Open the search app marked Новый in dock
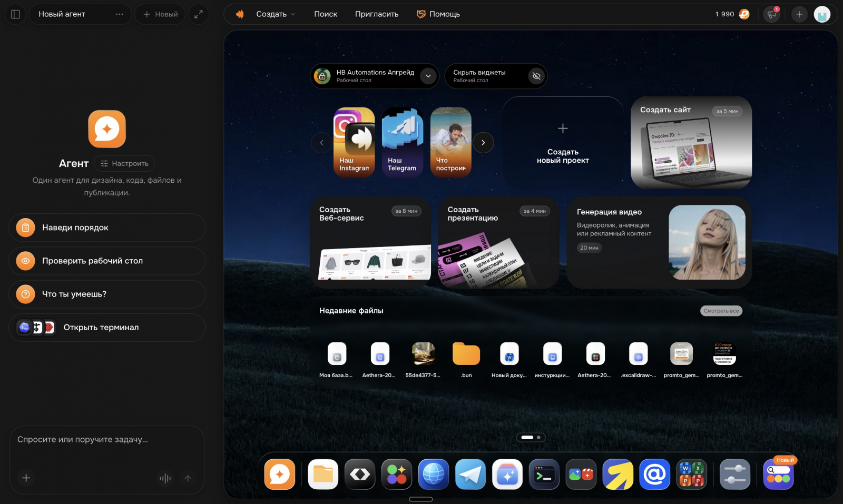This screenshot has width=843, height=504. 778,475
